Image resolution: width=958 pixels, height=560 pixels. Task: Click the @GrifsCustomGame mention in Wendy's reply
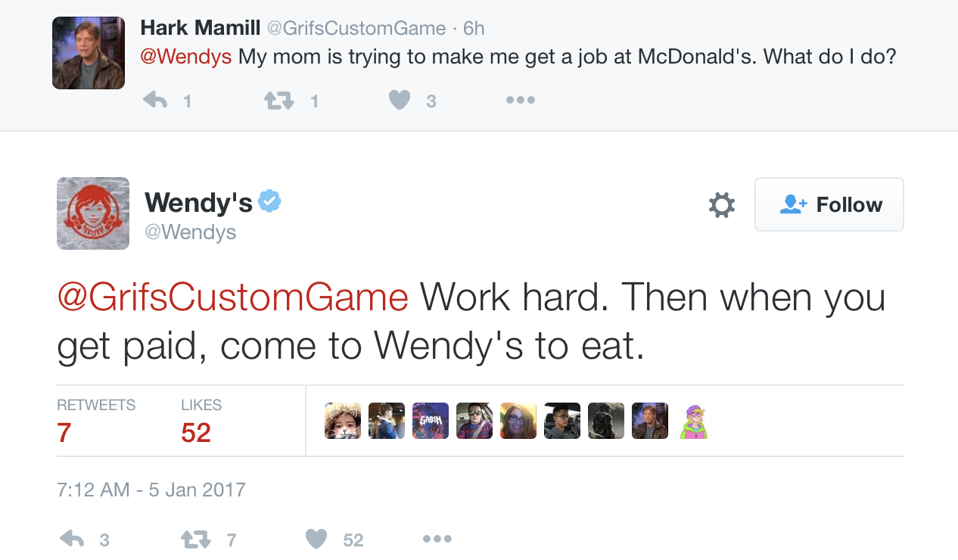[233, 297]
